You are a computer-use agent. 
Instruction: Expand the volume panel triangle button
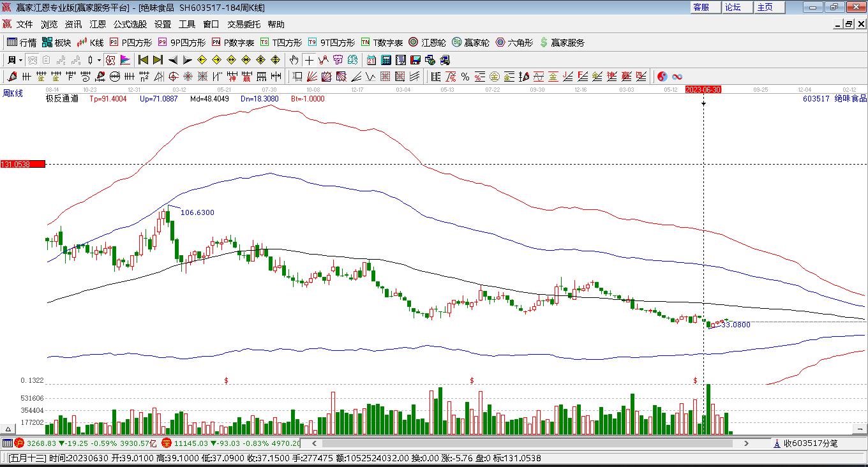coord(9,429)
